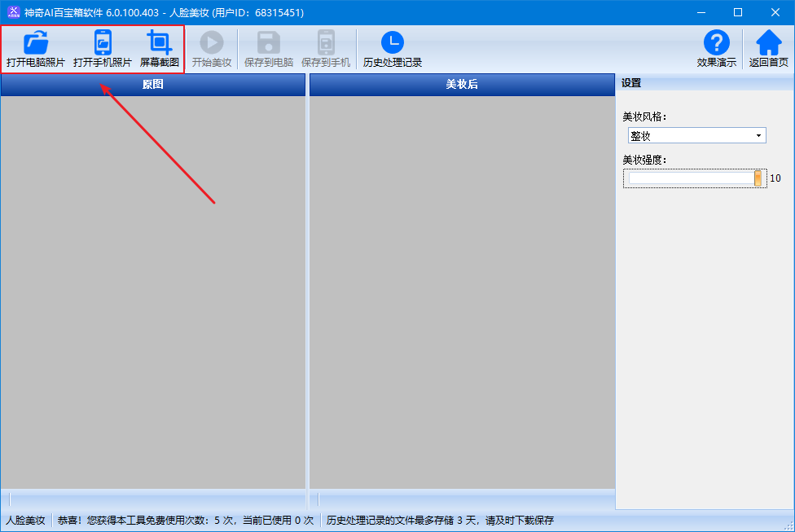This screenshot has height=532, width=795.
Task: Maximize the application window
Action: [738, 12]
